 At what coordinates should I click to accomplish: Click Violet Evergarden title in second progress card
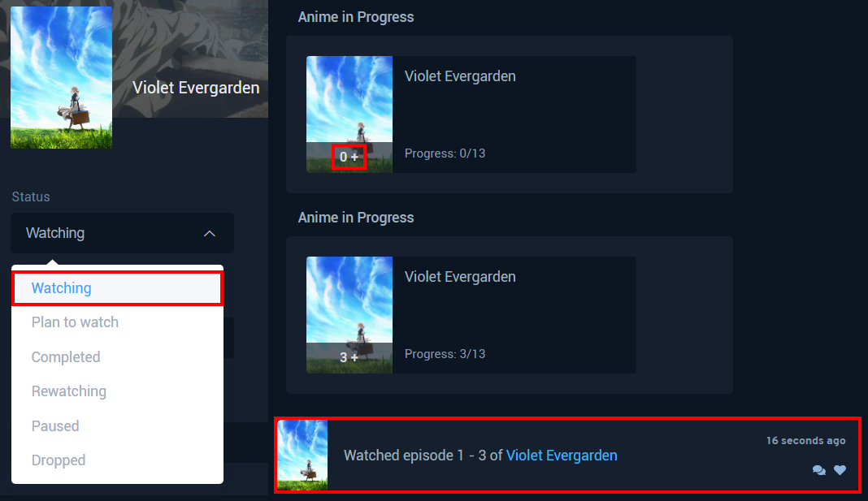click(x=460, y=277)
